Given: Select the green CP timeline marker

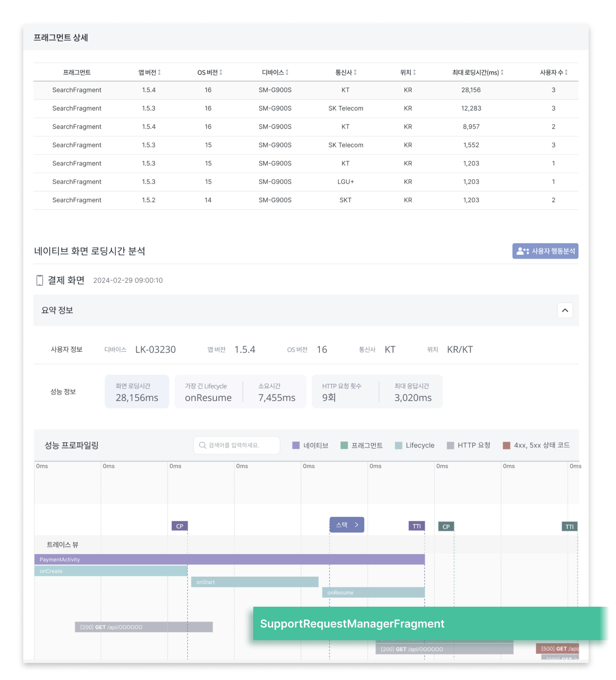Looking at the screenshot, I should 446,526.
